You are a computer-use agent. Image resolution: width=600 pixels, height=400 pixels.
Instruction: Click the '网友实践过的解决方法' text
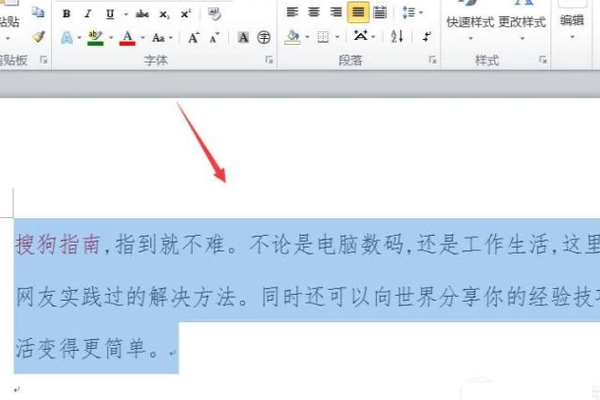125,297
